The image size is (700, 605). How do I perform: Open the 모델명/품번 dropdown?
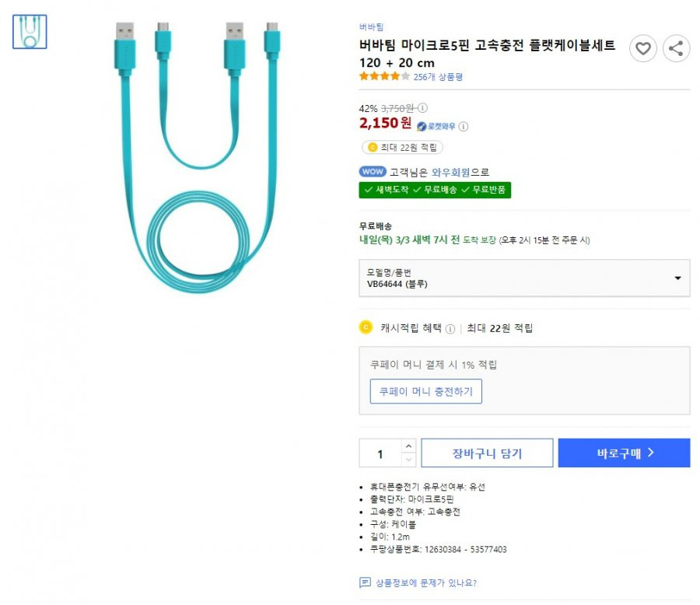524,278
